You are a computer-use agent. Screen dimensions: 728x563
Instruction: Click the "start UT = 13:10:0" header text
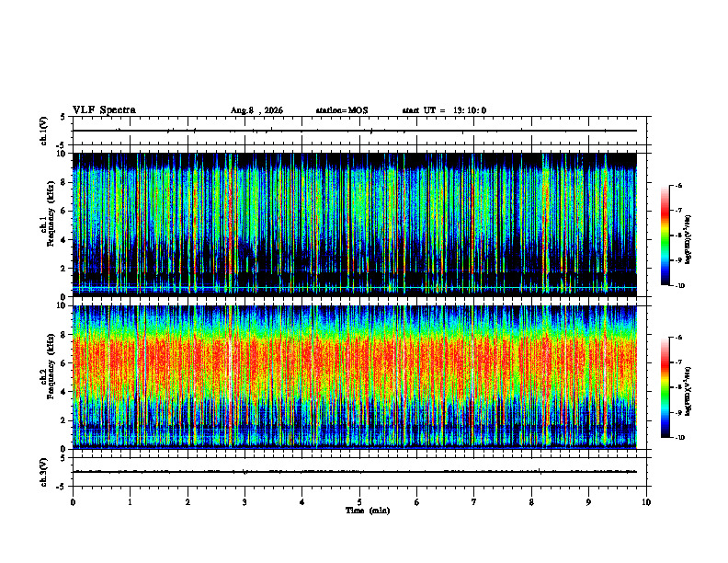(x=444, y=110)
